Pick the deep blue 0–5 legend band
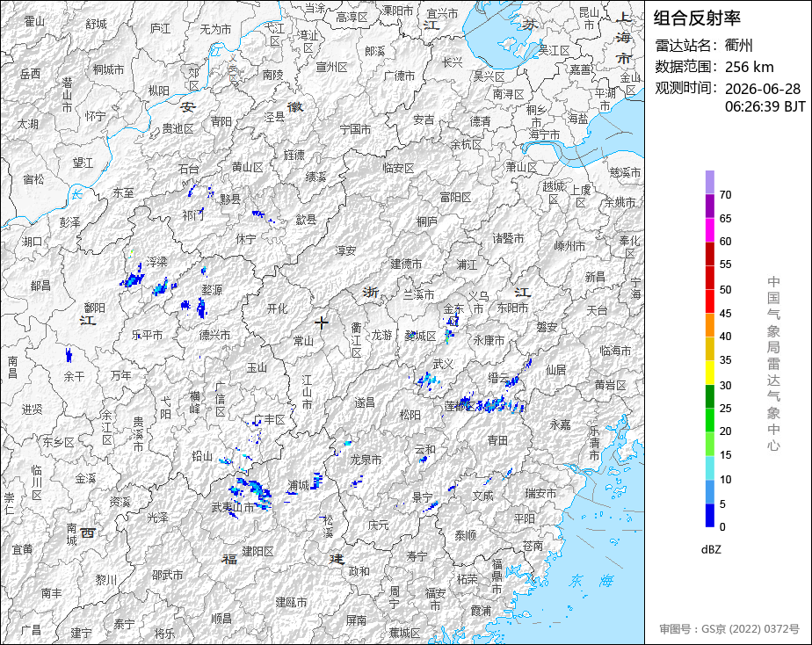The image size is (812, 645). tap(709, 515)
